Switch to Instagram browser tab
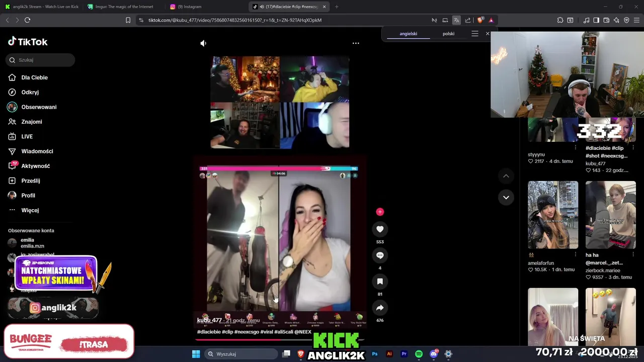The height and width of the screenshot is (362, 644). point(206,7)
